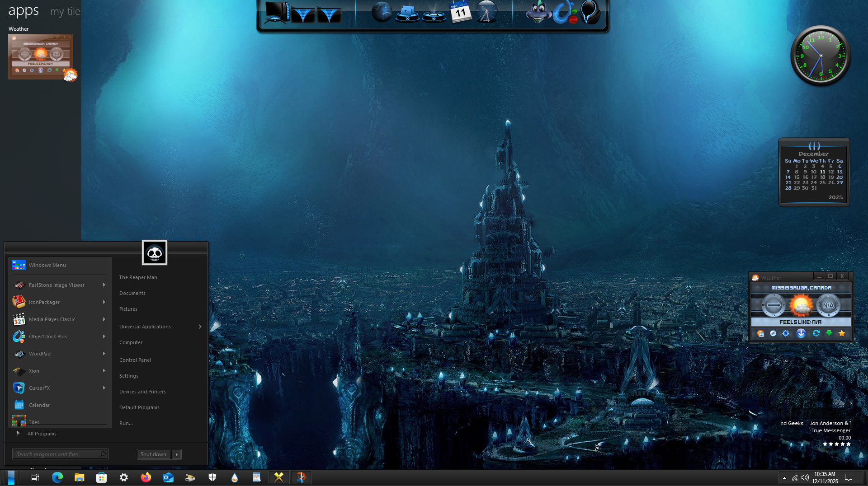Open Weather widget blue gear settings
The image size is (868, 486).
(x=786, y=333)
